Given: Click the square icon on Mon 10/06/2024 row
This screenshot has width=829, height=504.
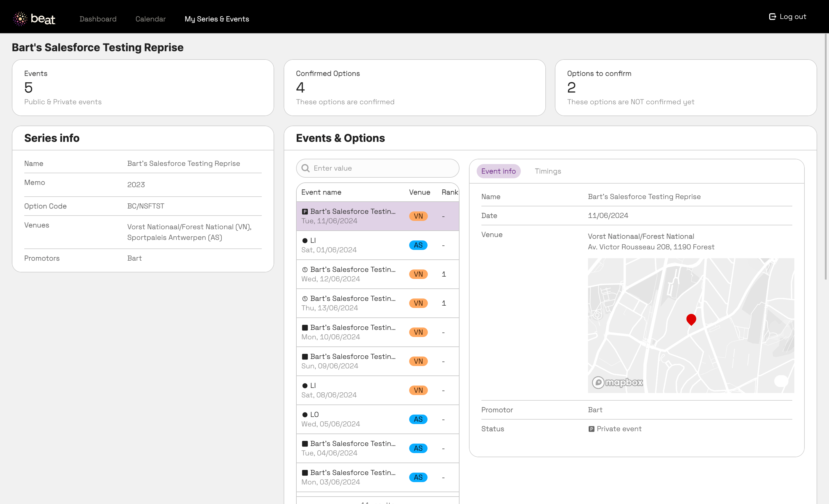Looking at the screenshot, I should click(305, 328).
